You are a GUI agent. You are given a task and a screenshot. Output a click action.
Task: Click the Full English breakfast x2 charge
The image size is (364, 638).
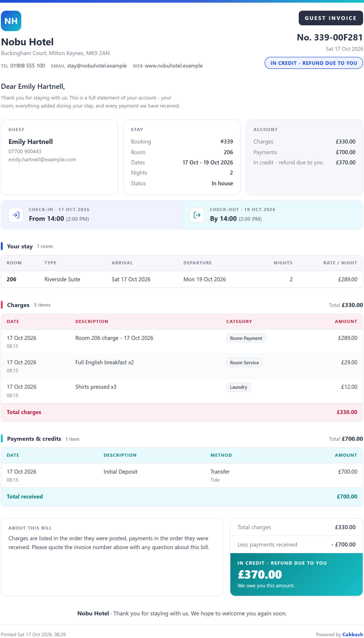pyautogui.click(x=105, y=363)
